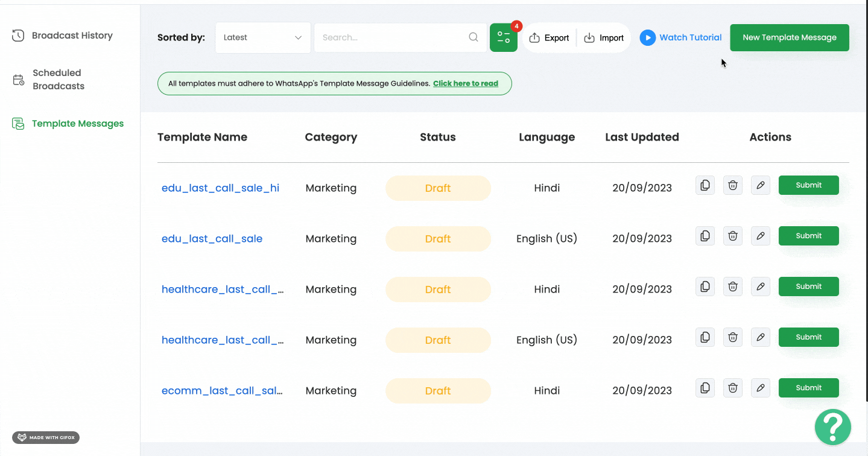This screenshot has width=868, height=456.
Task: Click the Watch Tutorial play icon
Action: coord(647,38)
